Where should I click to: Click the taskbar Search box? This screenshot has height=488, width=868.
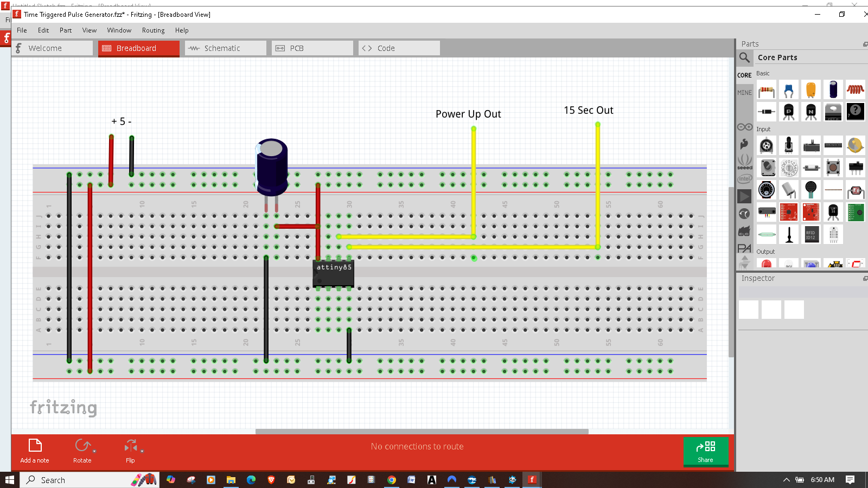[x=90, y=480]
